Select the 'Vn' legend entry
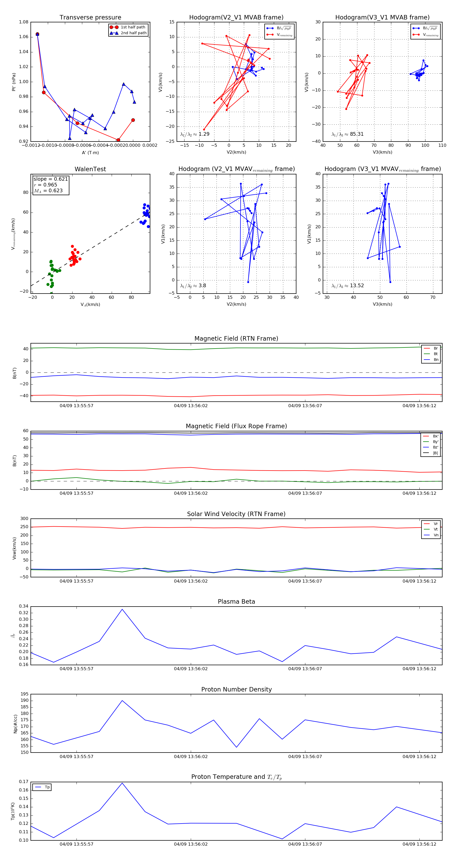The height and width of the screenshot is (868, 473). pyautogui.click(x=431, y=535)
